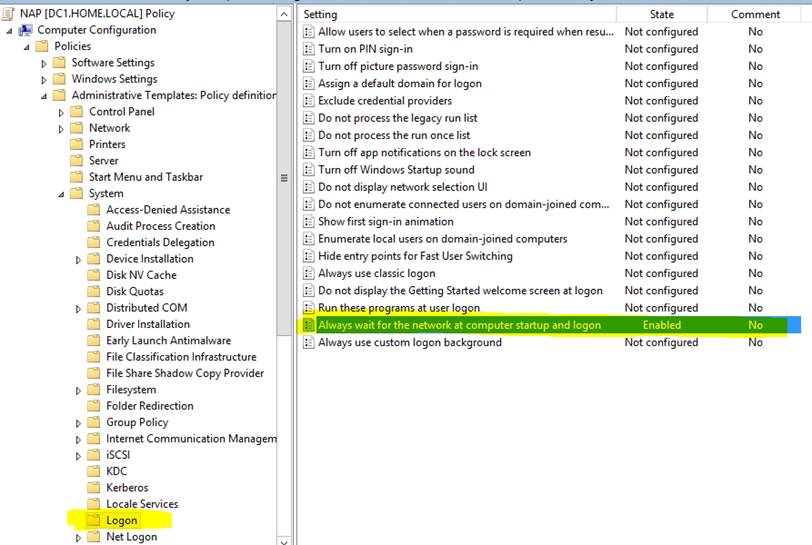Sort by the Comment column header
Screen dimensions: 812x545
tap(755, 15)
